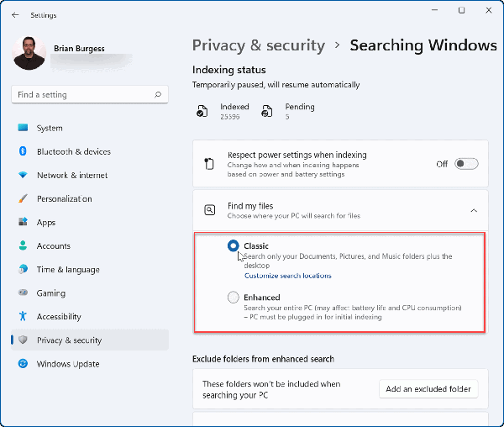Click the Personalization paintbrush icon
This screenshot has width=504, height=427.
point(23,198)
